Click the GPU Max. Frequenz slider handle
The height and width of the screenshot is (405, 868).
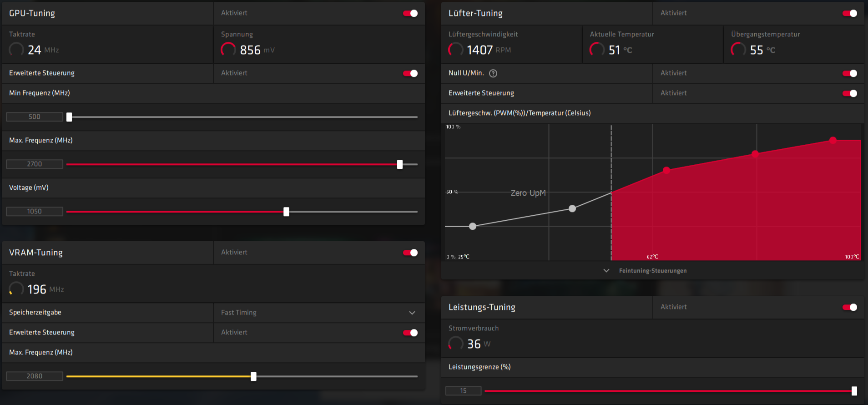400,164
